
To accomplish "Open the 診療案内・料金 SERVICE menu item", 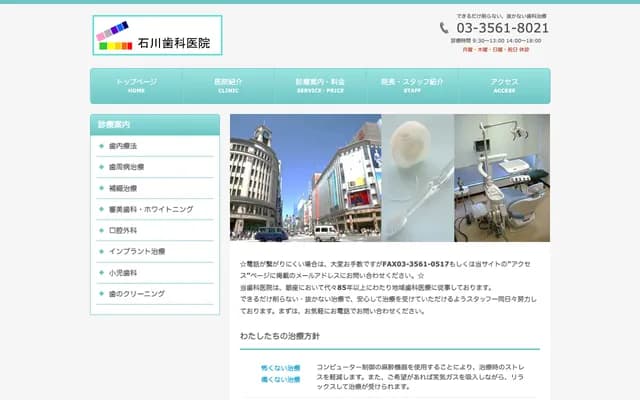I will [x=320, y=86].
